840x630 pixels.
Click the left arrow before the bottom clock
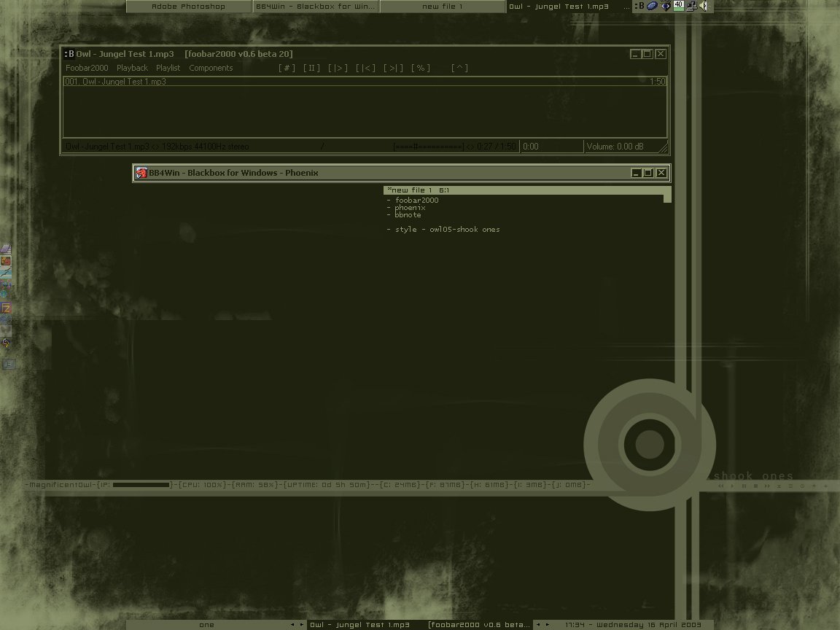(538, 625)
